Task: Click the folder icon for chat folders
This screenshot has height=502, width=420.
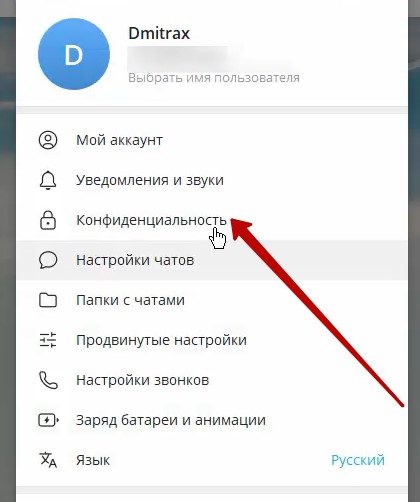Action: [48, 300]
